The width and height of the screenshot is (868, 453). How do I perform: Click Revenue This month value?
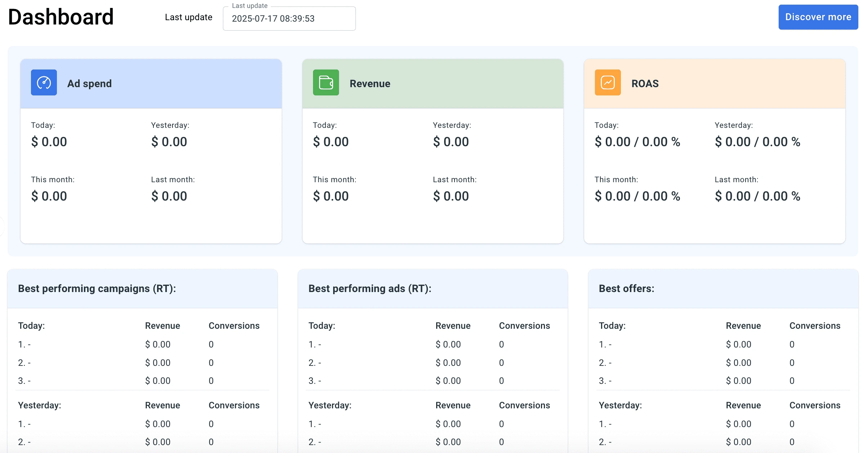[331, 196]
